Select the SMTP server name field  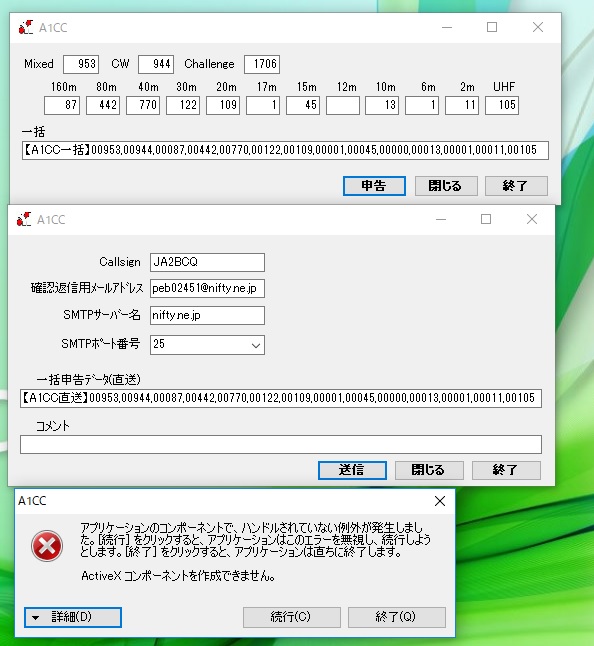coord(207,316)
